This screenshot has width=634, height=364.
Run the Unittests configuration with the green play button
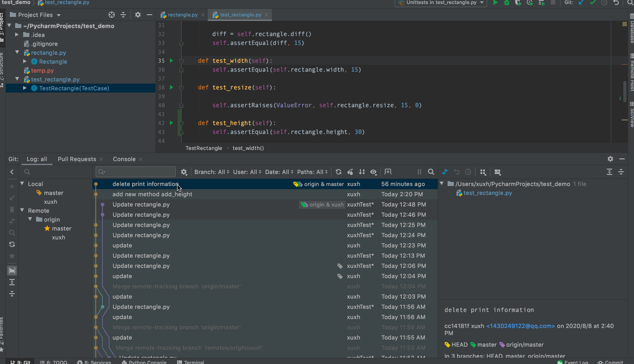coord(495,3)
